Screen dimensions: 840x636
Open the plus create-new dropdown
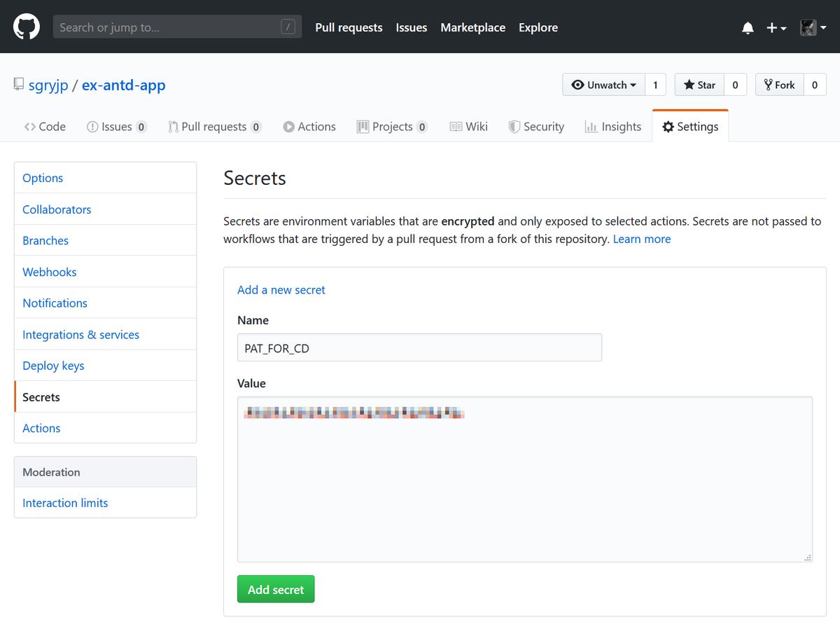click(x=776, y=28)
